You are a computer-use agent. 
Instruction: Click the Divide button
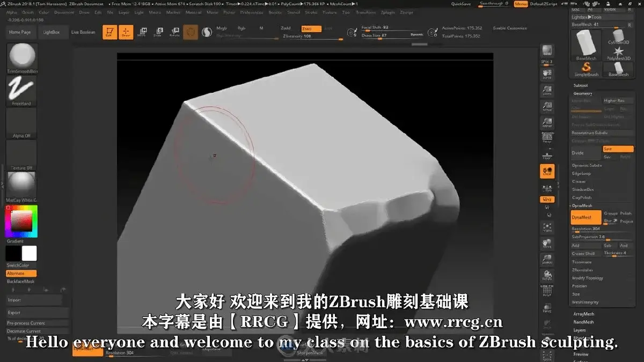pos(586,153)
